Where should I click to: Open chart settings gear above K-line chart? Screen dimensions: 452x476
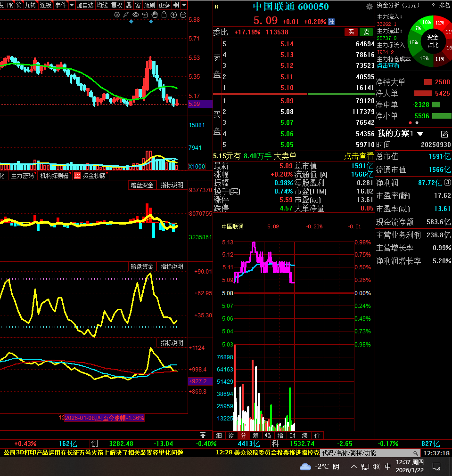[117, 15]
